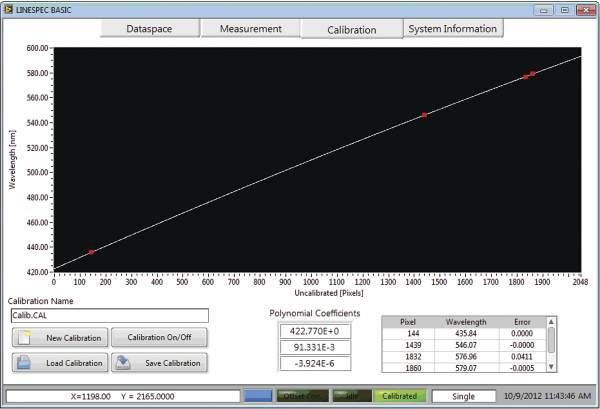This screenshot has width=600, height=409.
Task: Click the Calibration Name input field
Action: pyautogui.click(x=108, y=316)
